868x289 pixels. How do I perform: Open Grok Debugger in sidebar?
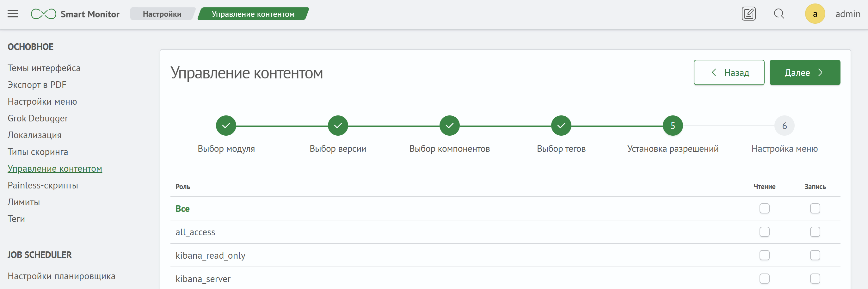38,118
